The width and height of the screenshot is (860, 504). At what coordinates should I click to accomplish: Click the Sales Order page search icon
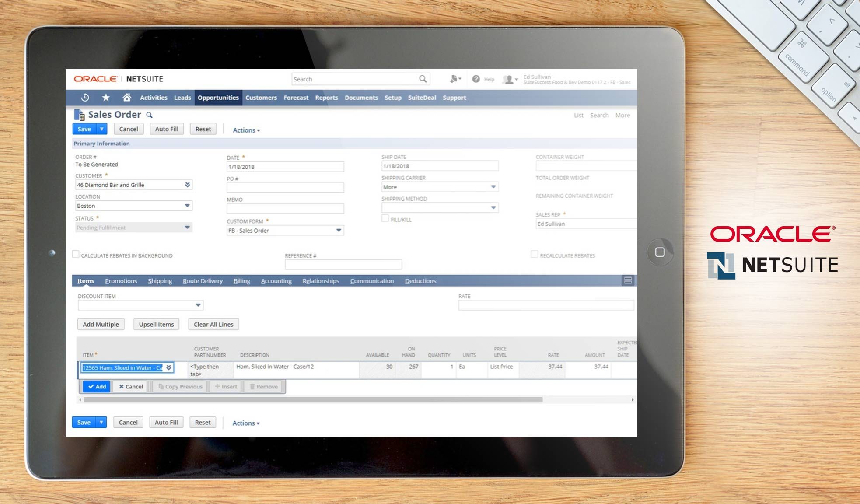[x=149, y=115]
